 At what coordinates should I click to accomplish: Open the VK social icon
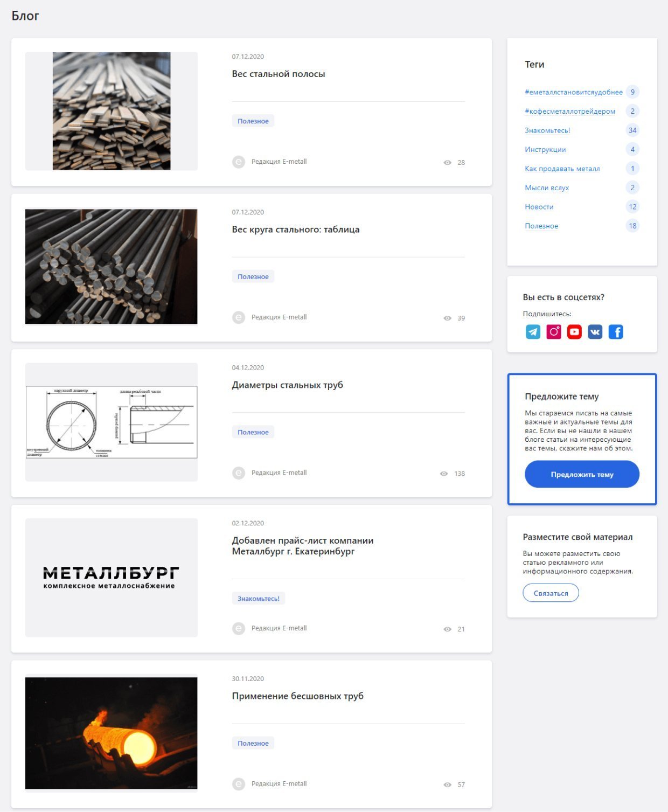click(x=595, y=332)
